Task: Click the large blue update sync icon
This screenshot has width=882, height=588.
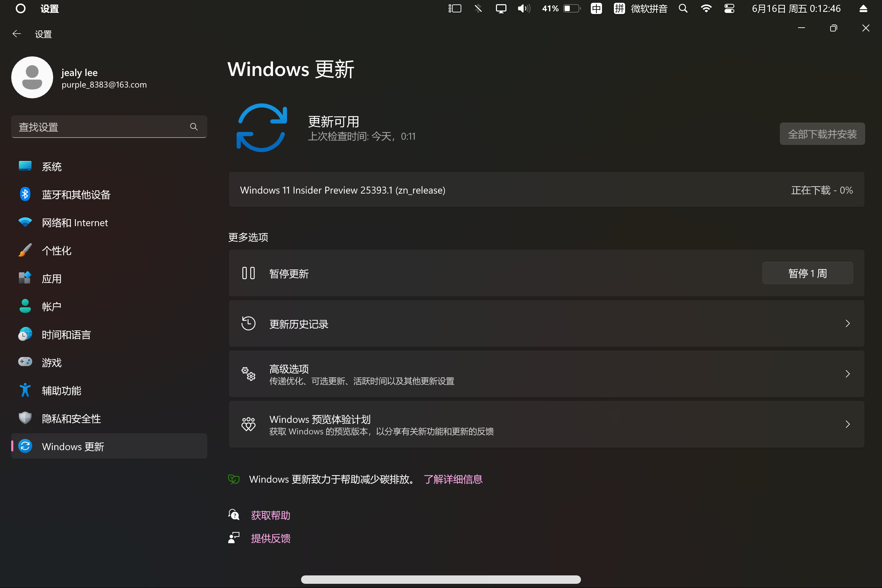Action: click(262, 127)
